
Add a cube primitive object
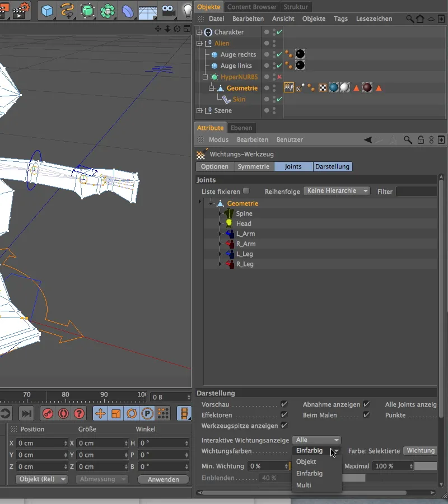click(47, 11)
